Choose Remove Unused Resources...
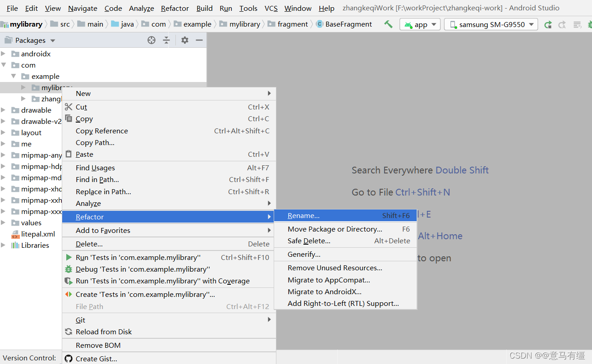This screenshot has width=592, height=364. 345,268
